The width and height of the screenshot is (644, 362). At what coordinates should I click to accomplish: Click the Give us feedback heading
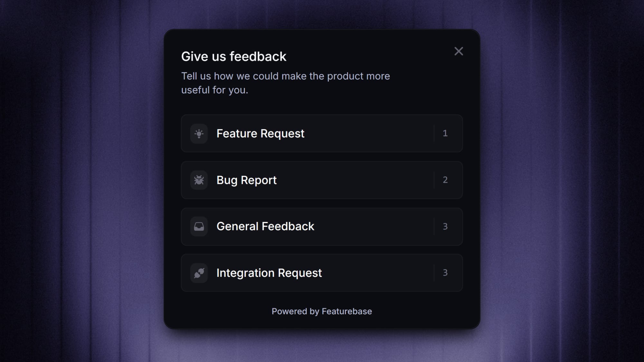(x=234, y=56)
